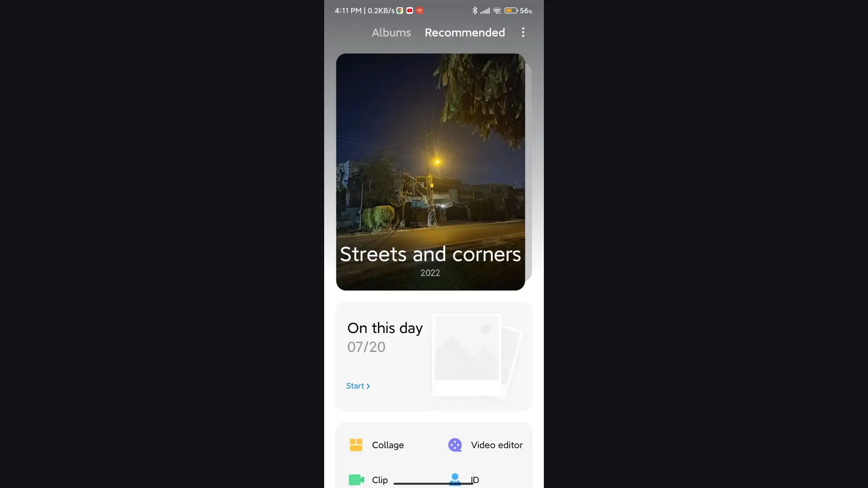This screenshot has width=868, height=488.
Task: Switch to the Recommended tab
Action: 464,33
